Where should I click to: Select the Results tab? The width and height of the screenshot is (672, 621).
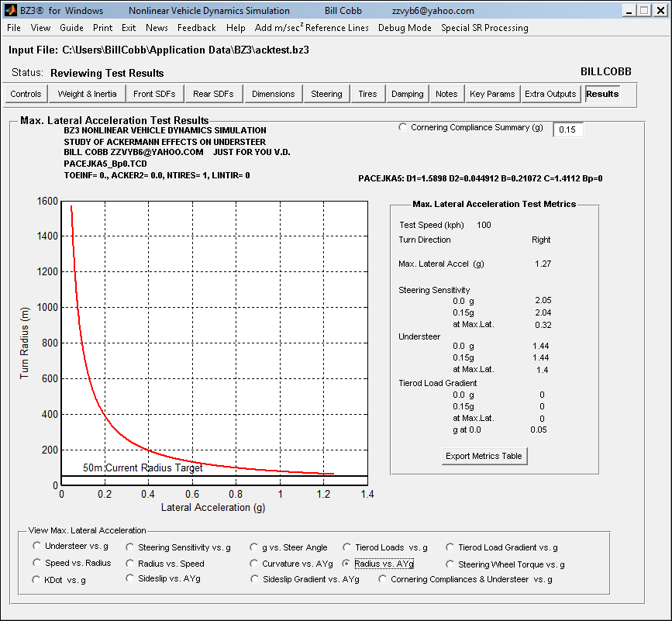click(x=602, y=94)
